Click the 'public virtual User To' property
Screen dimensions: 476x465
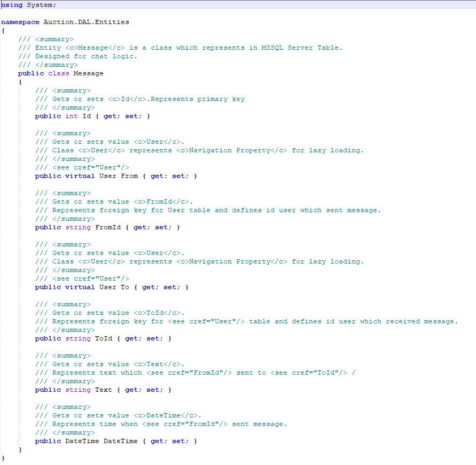coord(112,287)
